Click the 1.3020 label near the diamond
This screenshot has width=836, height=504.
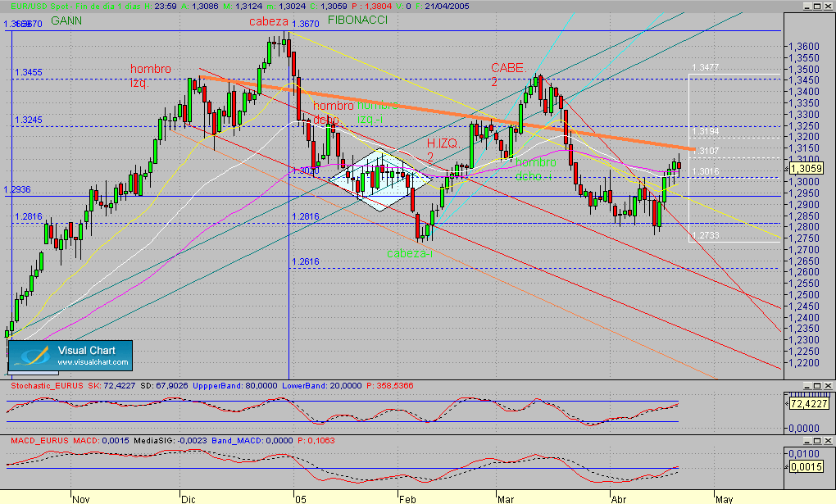(x=306, y=170)
